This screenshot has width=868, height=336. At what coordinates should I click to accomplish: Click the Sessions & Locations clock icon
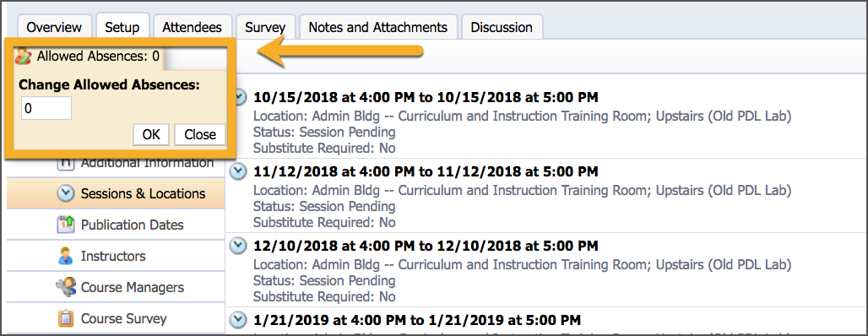point(66,193)
